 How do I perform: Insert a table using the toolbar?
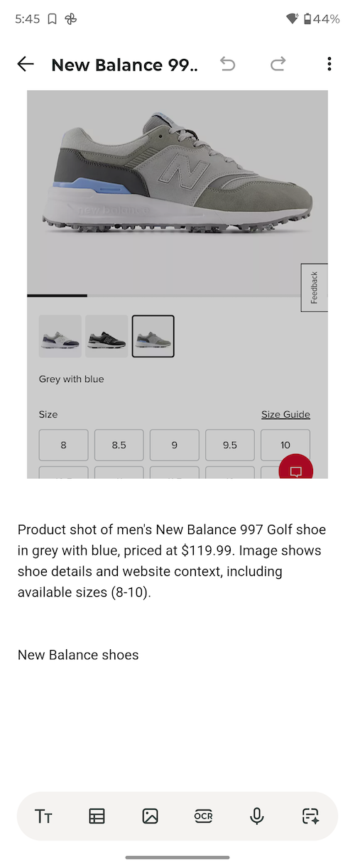97,816
